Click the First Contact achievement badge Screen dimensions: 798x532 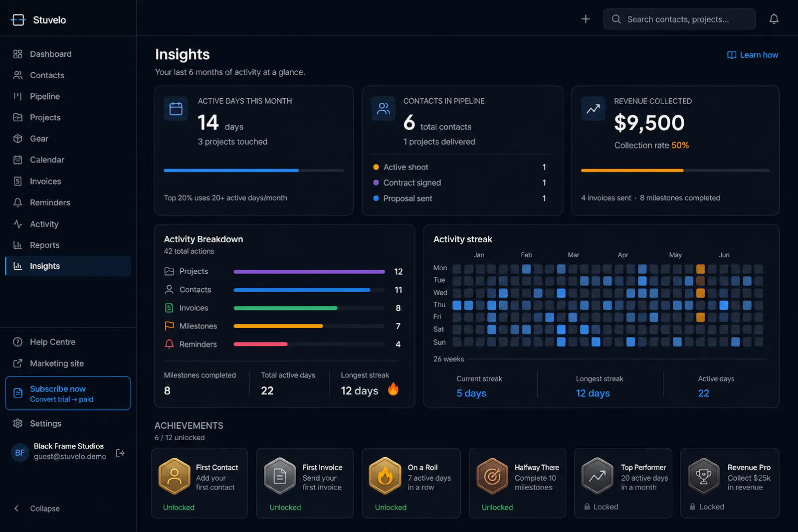tap(174, 476)
